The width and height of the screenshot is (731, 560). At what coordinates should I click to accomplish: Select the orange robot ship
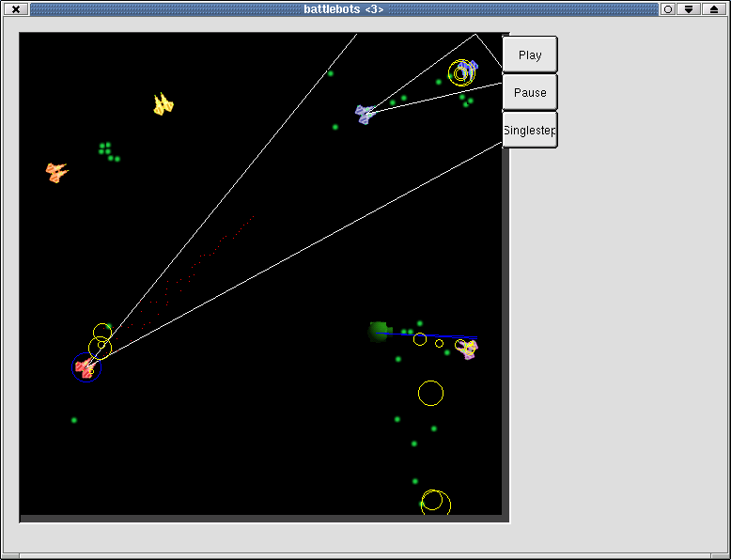[57, 172]
